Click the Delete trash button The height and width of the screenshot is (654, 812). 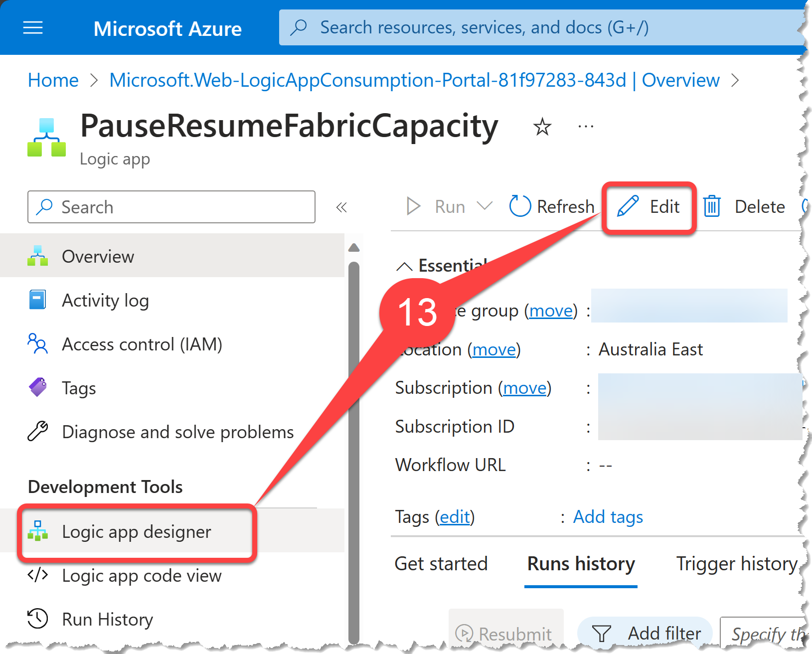click(744, 206)
